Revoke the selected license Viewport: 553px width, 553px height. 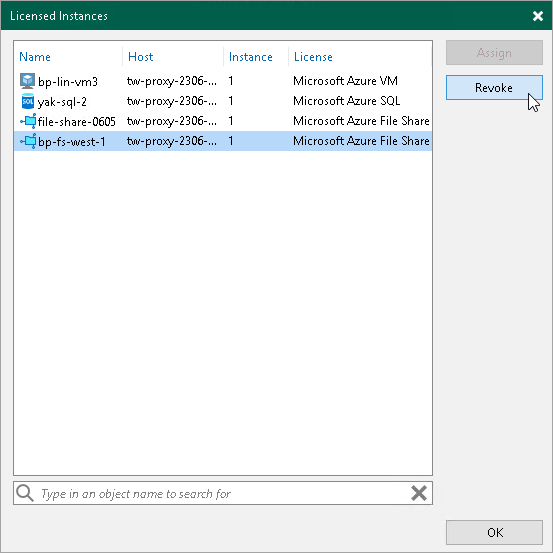[x=494, y=87]
